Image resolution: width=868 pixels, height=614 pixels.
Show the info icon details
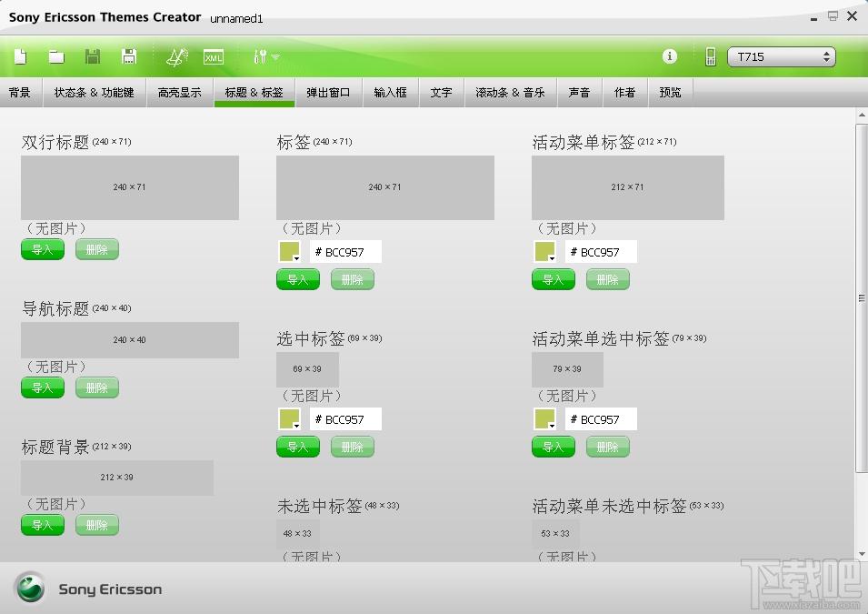[x=669, y=56]
